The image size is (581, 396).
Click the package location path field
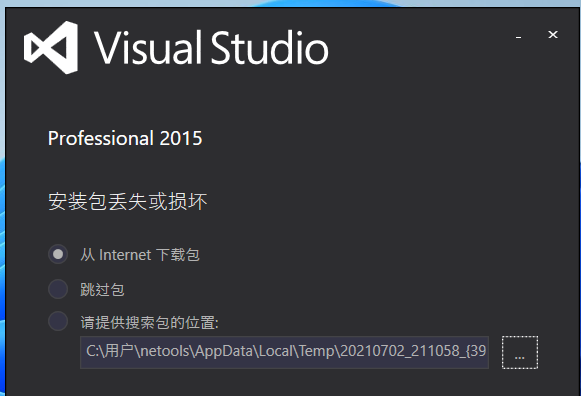(x=284, y=352)
